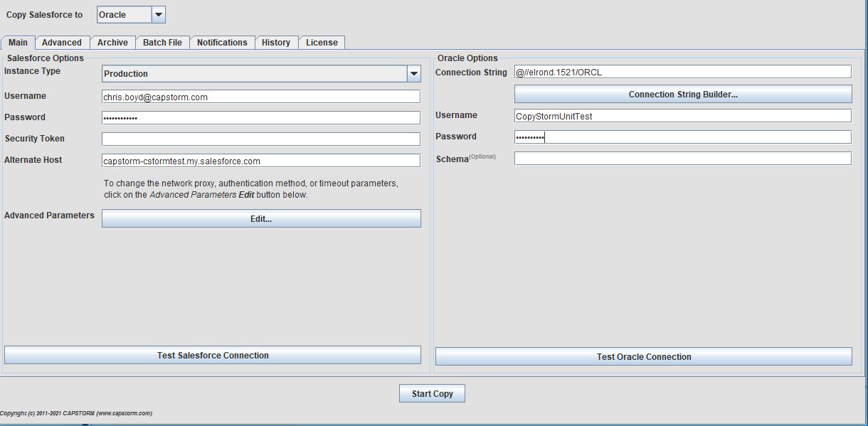Click the network proxy help text

click(251, 189)
